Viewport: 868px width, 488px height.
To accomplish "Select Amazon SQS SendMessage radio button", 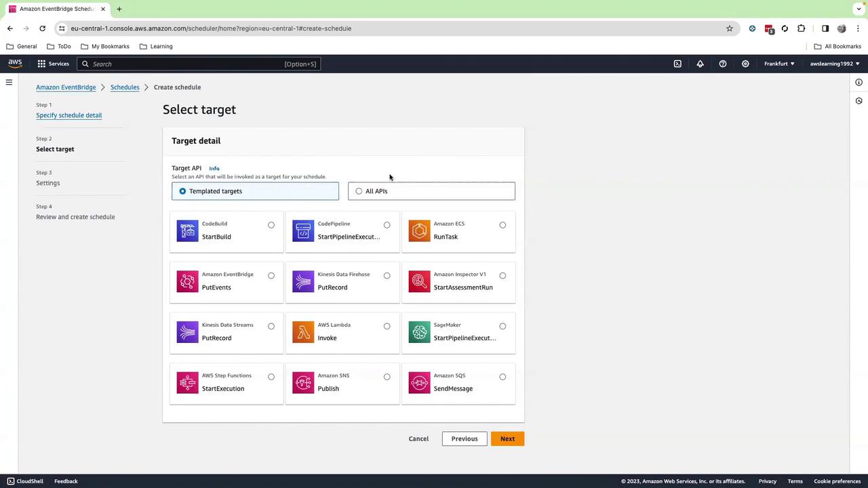I will (x=502, y=377).
